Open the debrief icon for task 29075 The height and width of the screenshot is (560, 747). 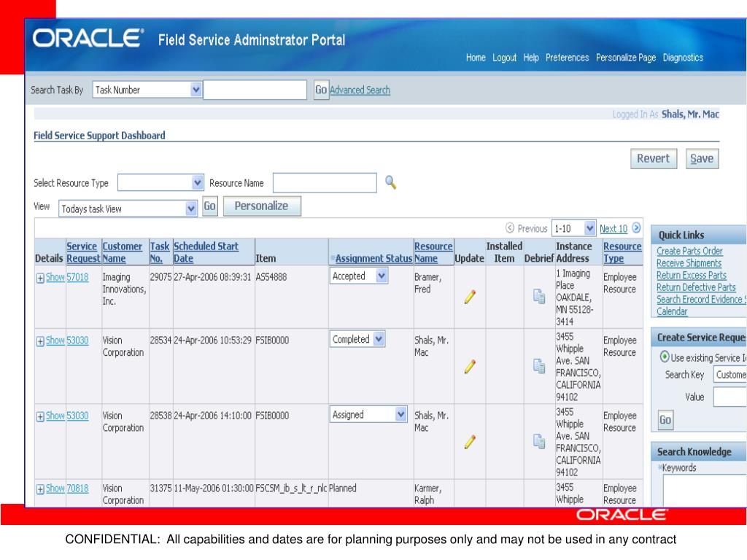pos(539,296)
